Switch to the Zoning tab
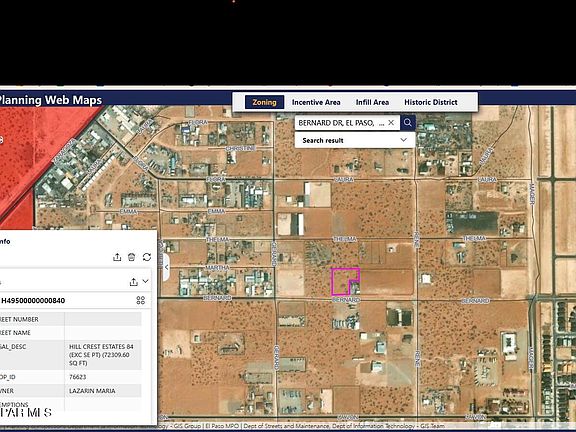 pyautogui.click(x=264, y=102)
